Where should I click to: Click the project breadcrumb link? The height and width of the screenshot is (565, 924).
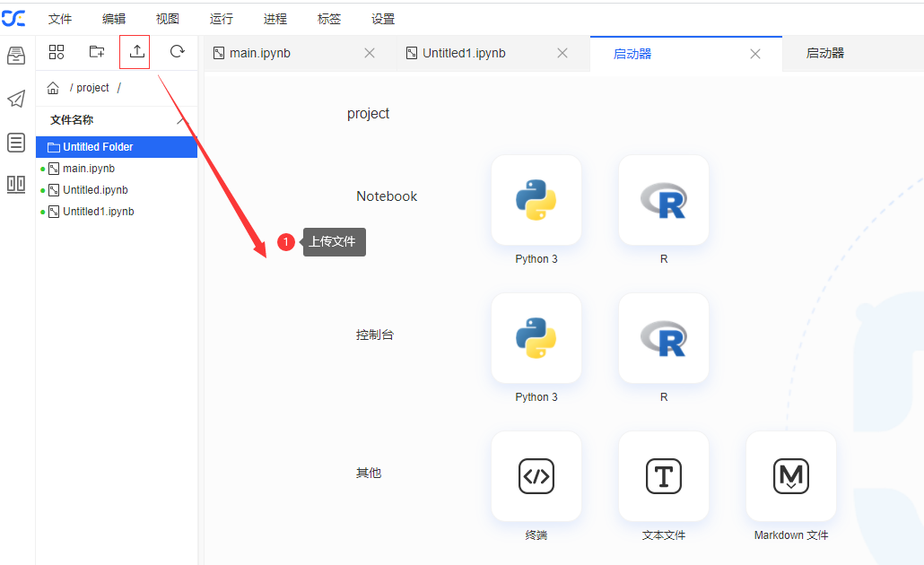coord(92,88)
